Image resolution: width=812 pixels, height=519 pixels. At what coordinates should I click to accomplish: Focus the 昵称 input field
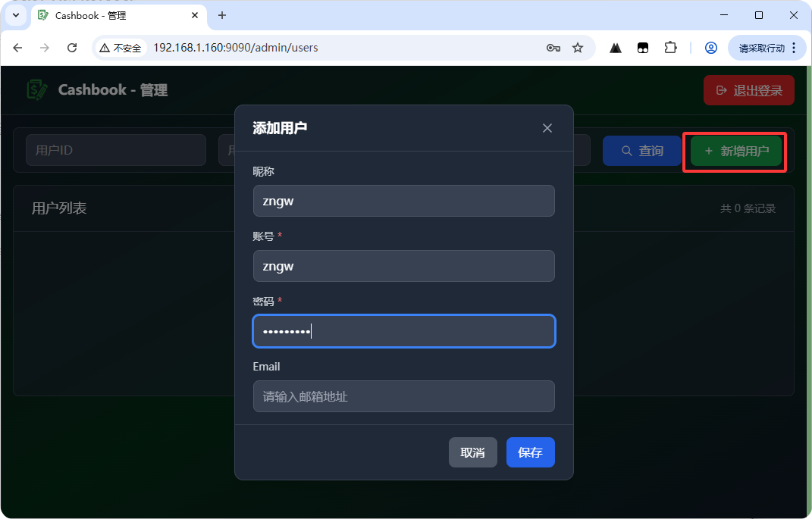pyautogui.click(x=403, y=202)
